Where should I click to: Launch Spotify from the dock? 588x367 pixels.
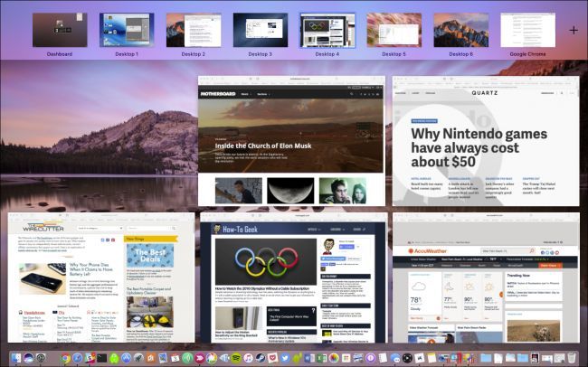[236, 358]
